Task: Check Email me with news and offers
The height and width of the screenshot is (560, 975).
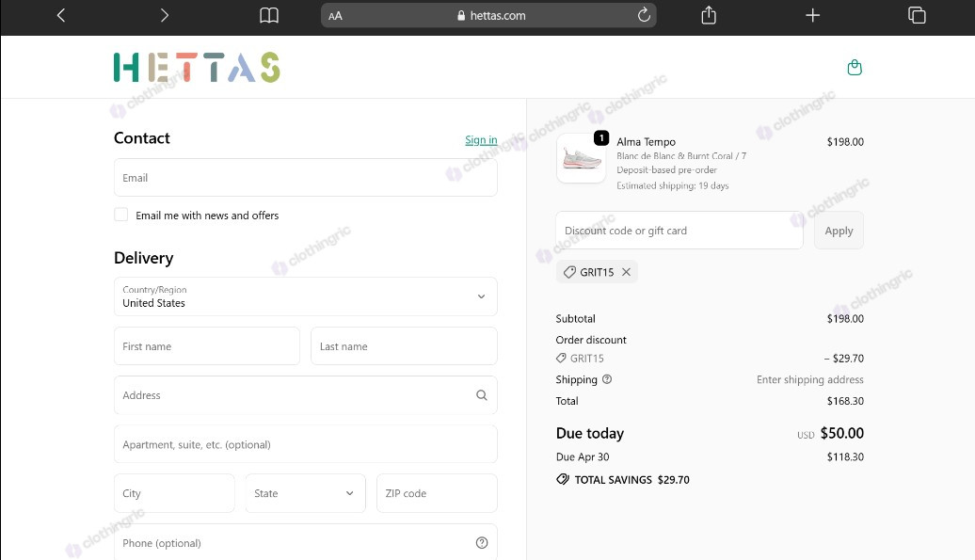Action: [121, 215]
